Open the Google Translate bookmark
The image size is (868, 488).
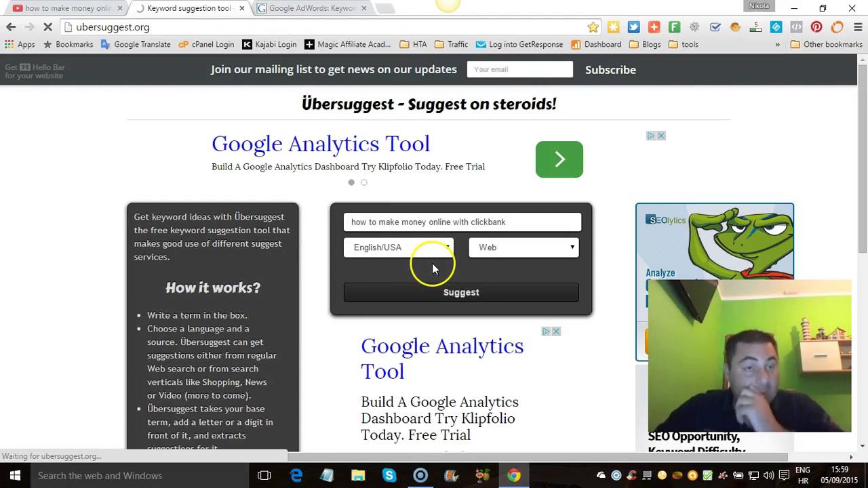[x=136, y=44]
